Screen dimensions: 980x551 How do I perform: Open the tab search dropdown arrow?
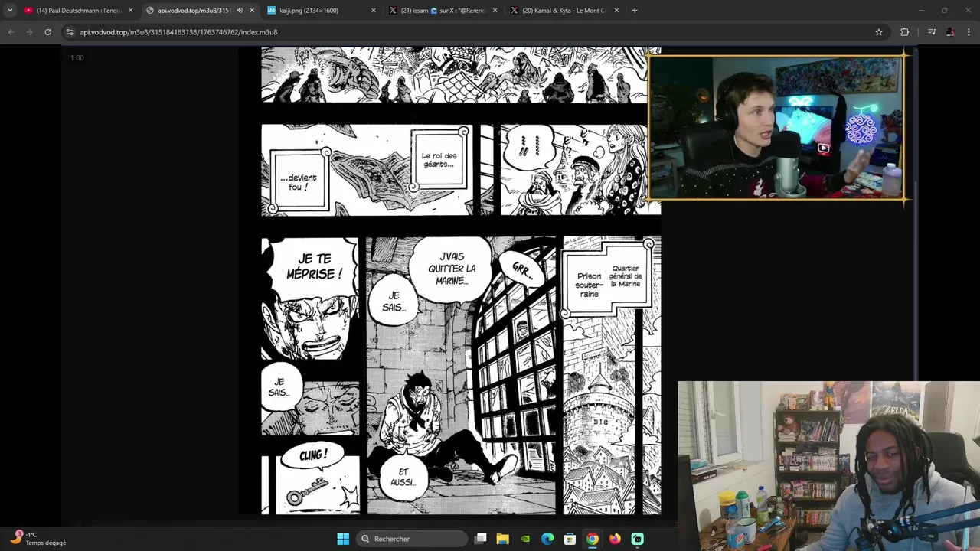(10, 11)
